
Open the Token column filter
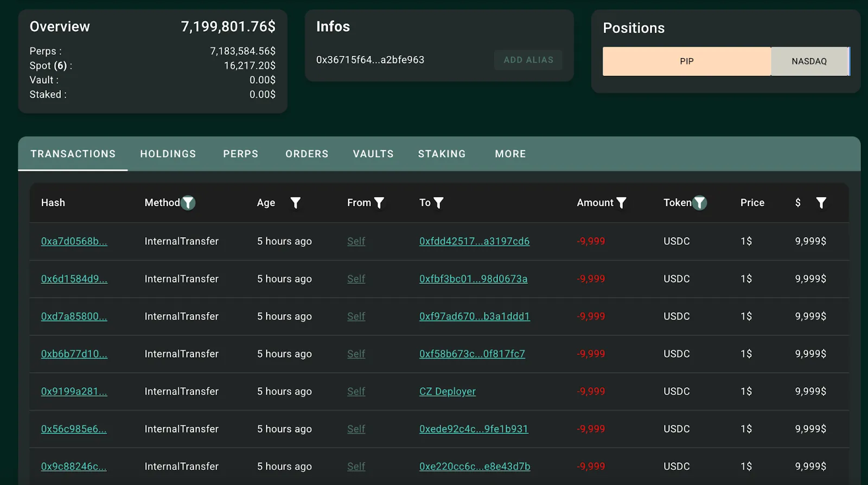(x=700, y=203)
